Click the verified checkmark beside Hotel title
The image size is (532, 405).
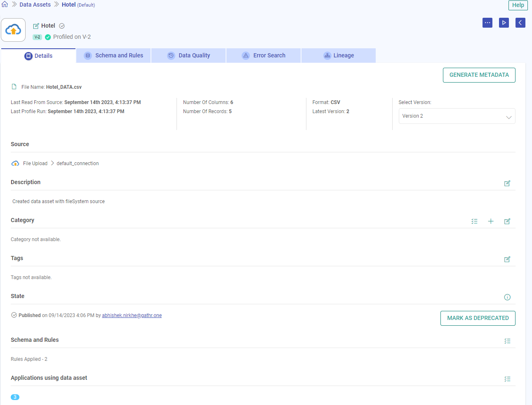click(62, 26)
